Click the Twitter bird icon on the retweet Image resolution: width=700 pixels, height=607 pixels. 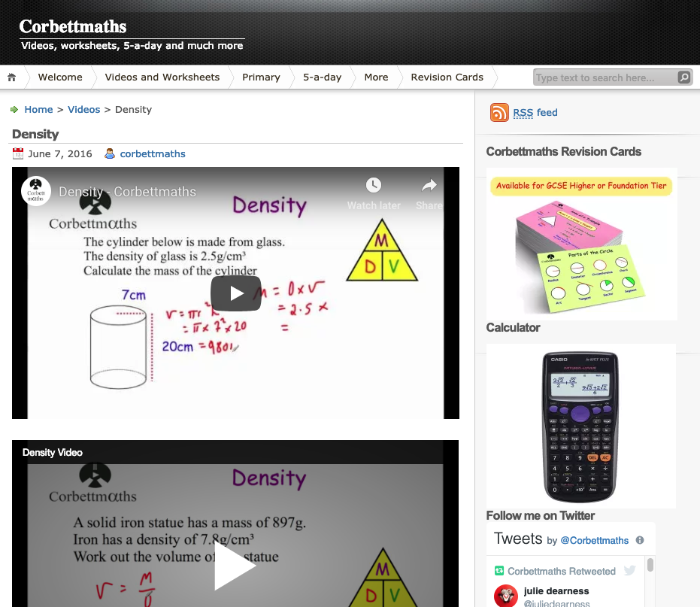[x=630, y=570]
